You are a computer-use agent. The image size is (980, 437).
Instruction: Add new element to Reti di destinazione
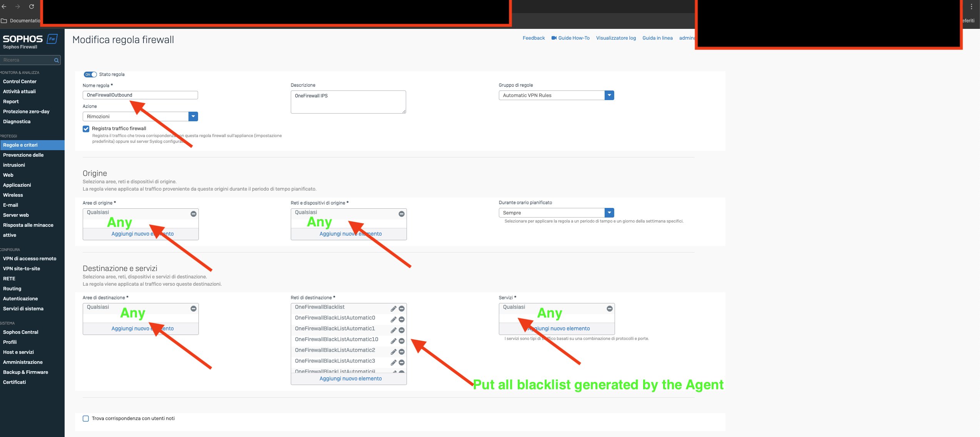point(350,379)
